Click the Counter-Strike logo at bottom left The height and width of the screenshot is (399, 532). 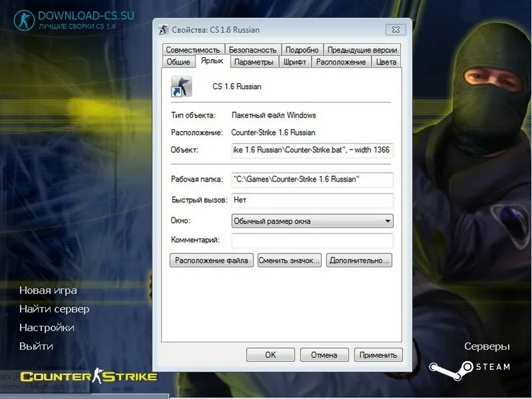88,376
